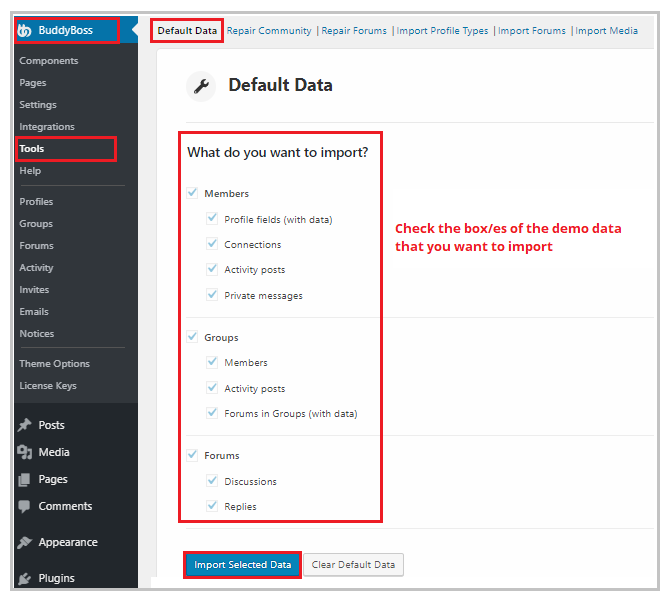Open Pages under the BuddyBoss menu
The width and height of the screenshot is (672, 604).
(33, 83)
